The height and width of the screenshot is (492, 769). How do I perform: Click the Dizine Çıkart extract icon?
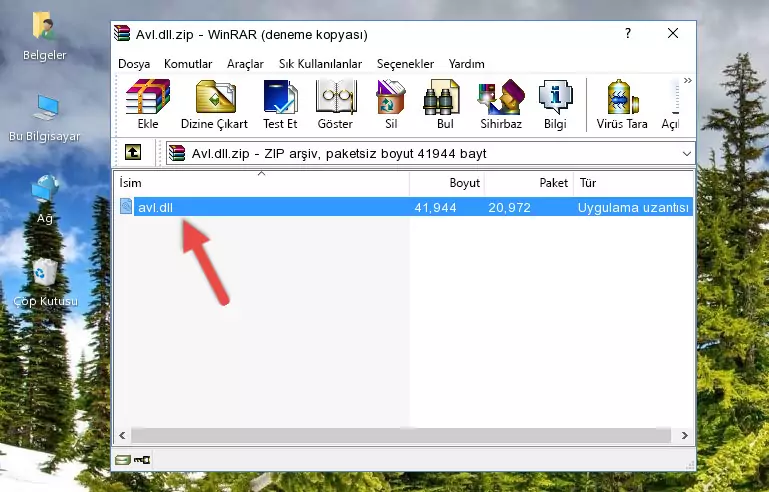tap(215, 104)
